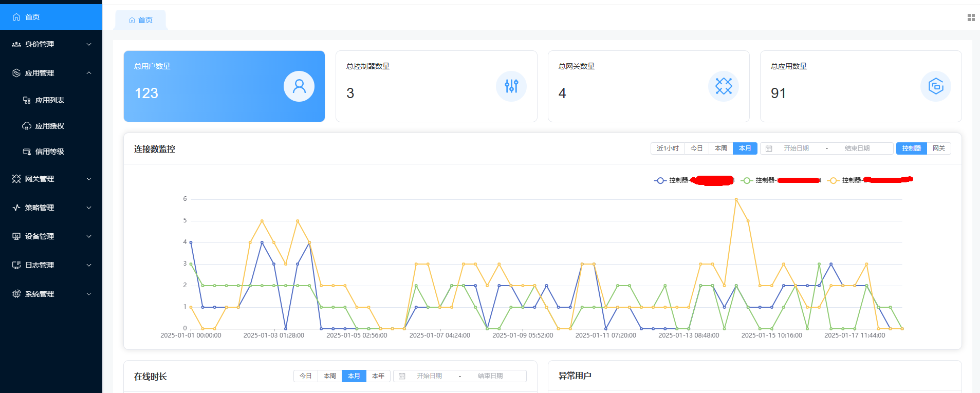The width and height of the screenshot is (980, 393).
Task: Select 近1小时 time range for connection monitor
Action: [668, 148]
